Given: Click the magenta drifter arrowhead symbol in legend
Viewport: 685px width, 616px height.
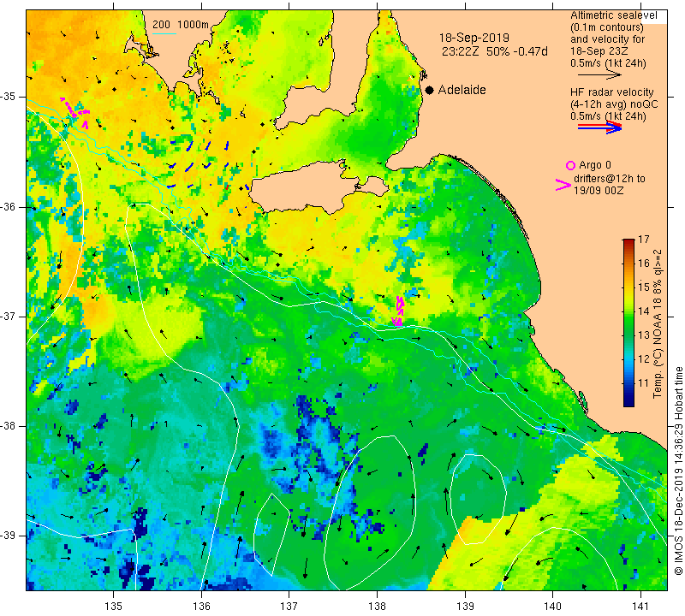Looking at the screenshot, I should click(563, 185).
